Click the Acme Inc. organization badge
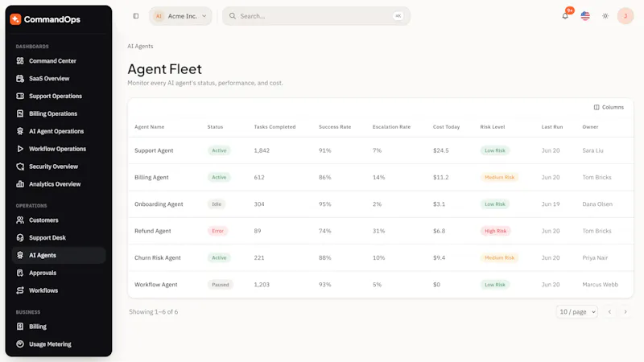Viewport: 644px width, 362px height. coord(159,16)
